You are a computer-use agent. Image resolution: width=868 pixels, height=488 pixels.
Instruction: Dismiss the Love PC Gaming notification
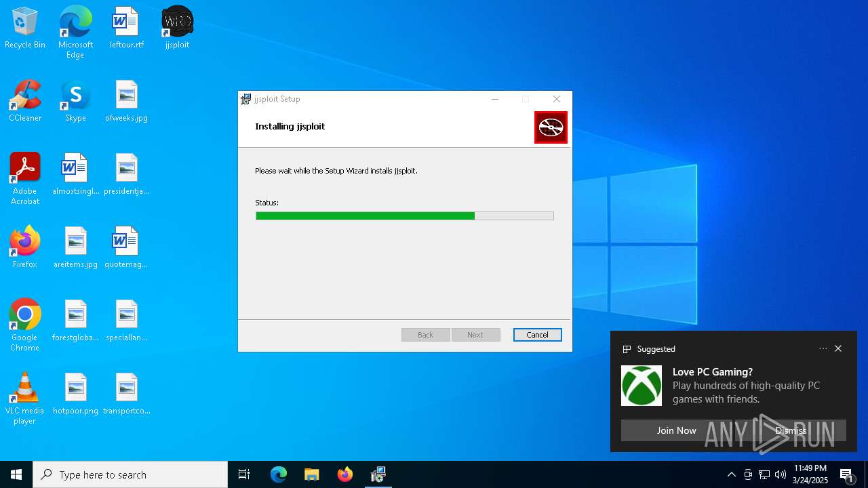(x=791, y=430)
